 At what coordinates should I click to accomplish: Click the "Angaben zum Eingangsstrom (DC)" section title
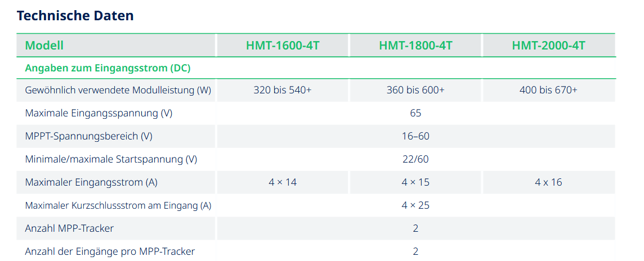(x=108, y=68)
